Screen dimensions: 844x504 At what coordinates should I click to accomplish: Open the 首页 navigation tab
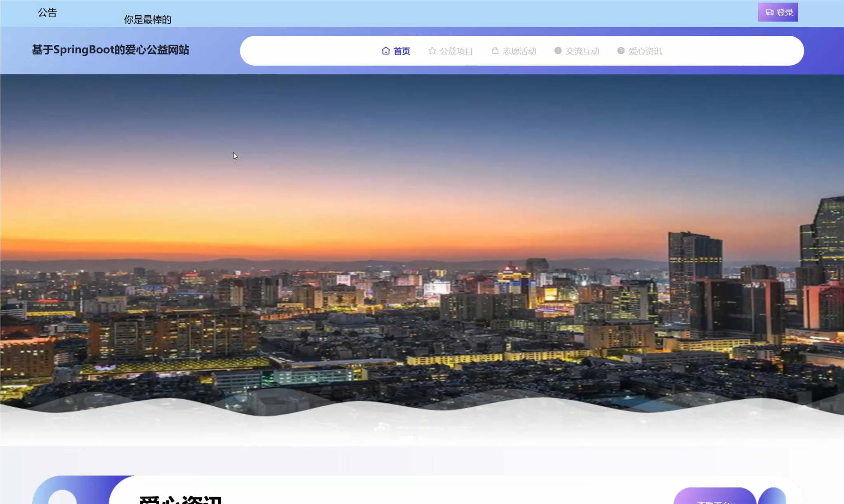click(x=401, y=51)
